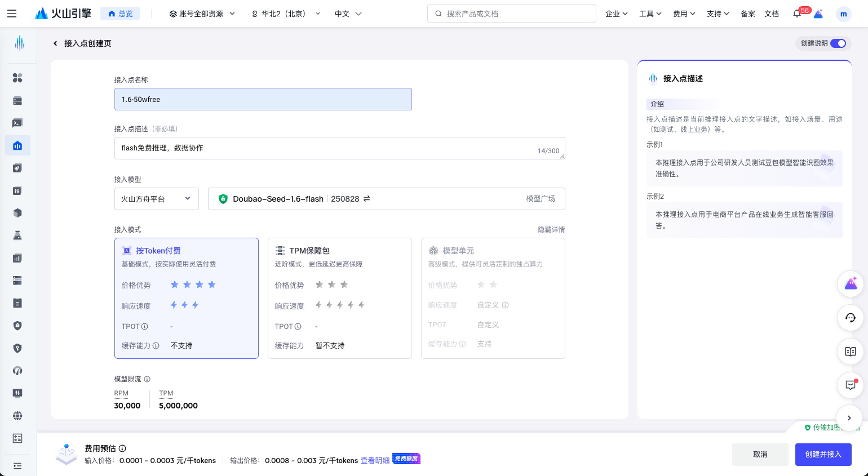Open the 模型广场 link
The image size is (868, 476).
pos(541,199)
